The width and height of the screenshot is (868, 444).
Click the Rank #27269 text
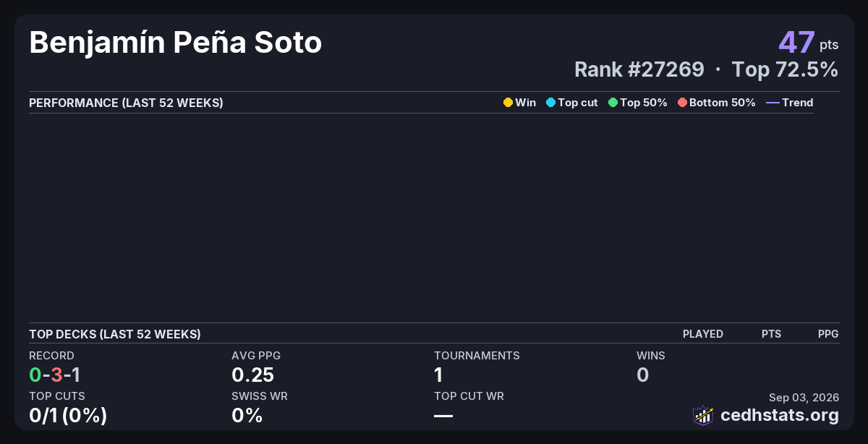coord(639,69)
